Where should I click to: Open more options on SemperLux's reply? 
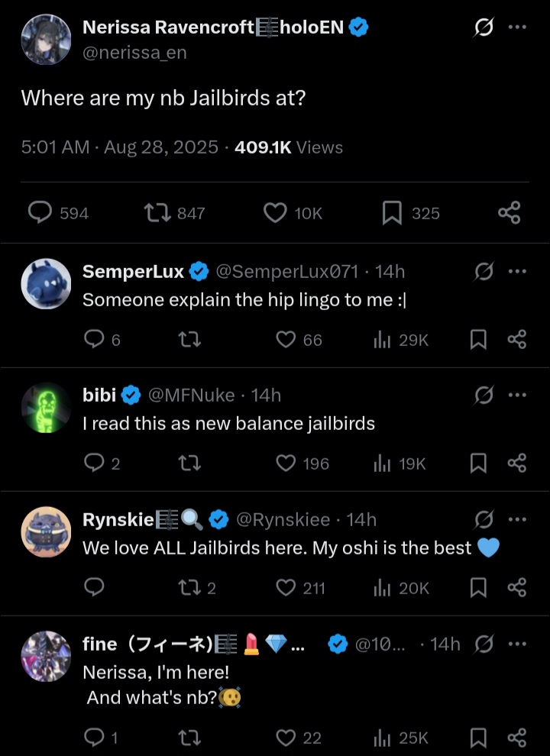click(x=517, y=271)
